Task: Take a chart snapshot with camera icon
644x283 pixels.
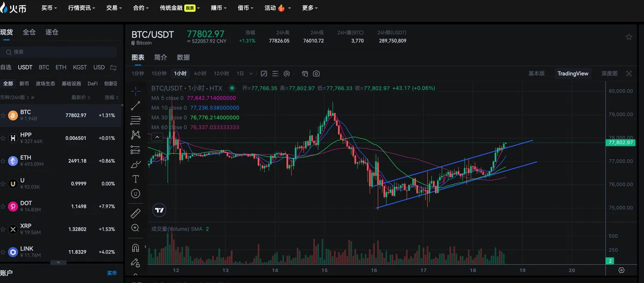Action: [316, 74]
